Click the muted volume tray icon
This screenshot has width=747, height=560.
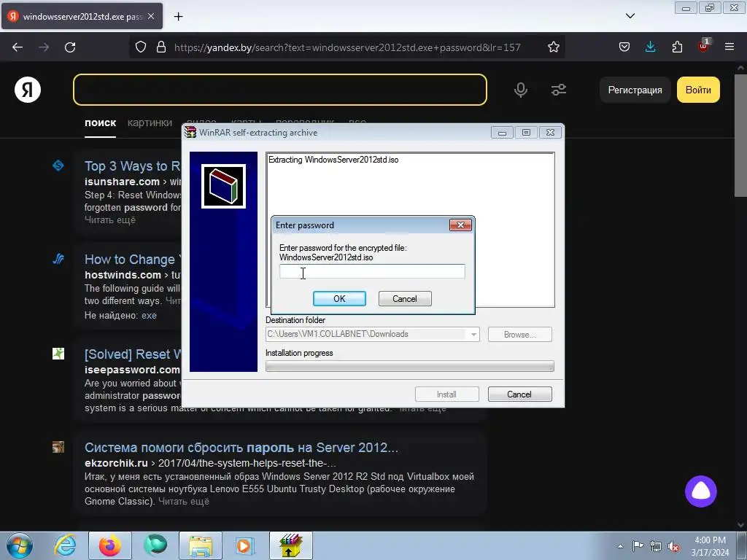tap(673, 546)
